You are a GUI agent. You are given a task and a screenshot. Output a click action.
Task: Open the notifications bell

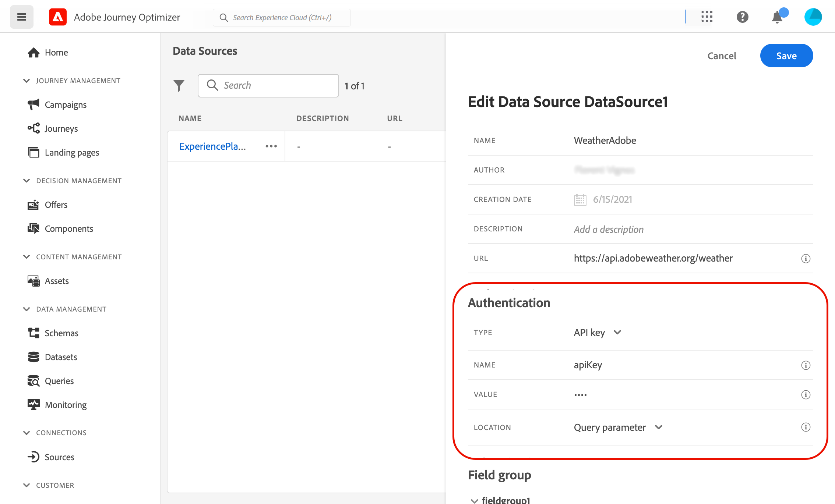tap(777, 17)
